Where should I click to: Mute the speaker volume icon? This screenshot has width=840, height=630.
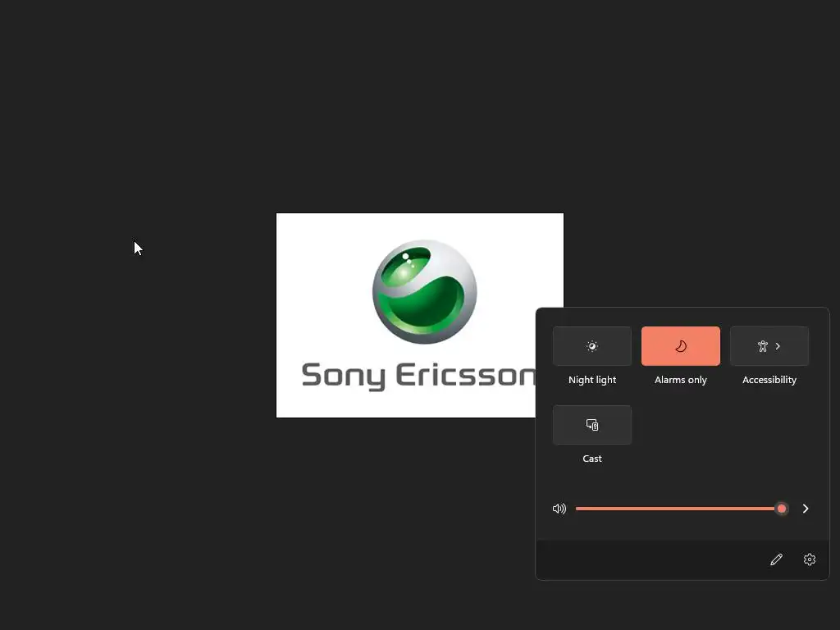[x=559, y=509]
